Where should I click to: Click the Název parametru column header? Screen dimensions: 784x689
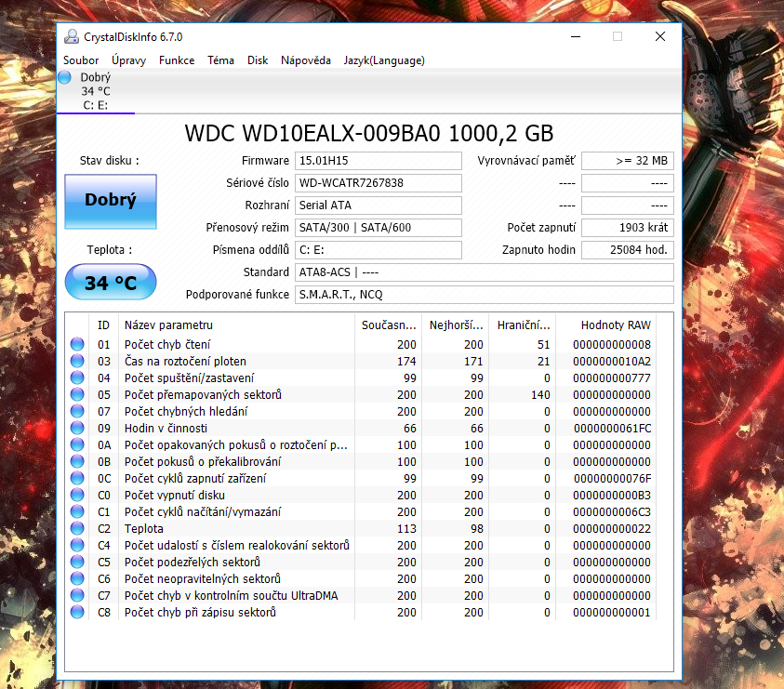tap(236, 325)
